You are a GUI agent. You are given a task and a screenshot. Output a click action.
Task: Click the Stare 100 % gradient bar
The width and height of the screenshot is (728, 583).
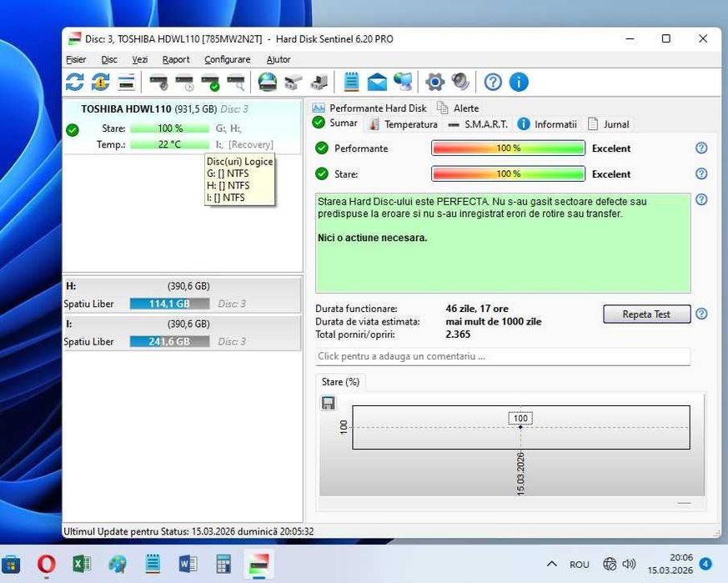(x=508, y=173)
